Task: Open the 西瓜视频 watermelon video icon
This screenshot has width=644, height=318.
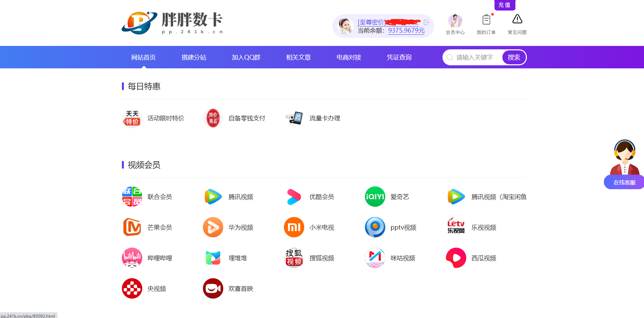Action: (456, 258)
